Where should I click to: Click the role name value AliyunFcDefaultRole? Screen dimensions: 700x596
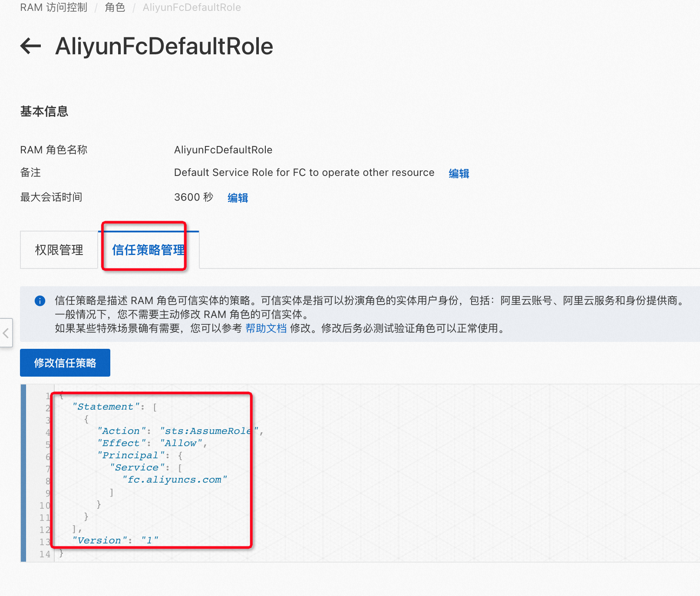(223, 150)
